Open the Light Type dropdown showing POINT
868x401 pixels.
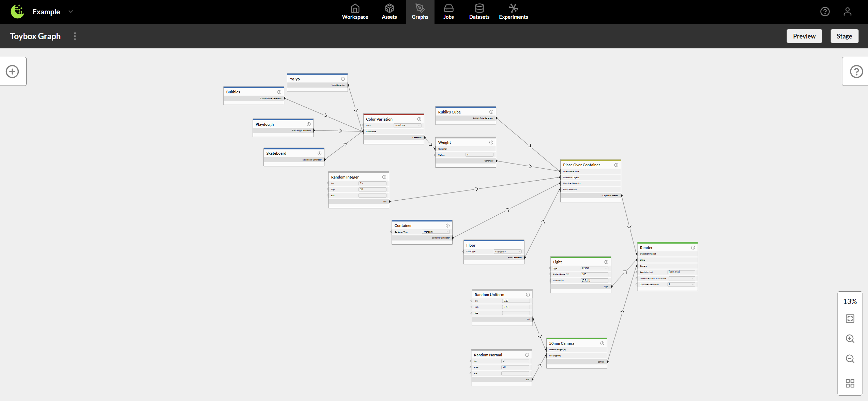tap(594, 268)
